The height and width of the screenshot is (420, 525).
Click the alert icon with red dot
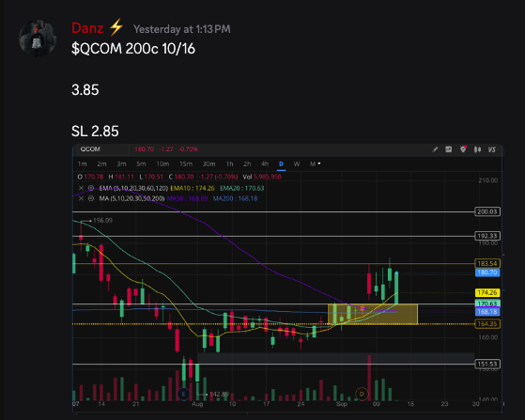[463, 149]
